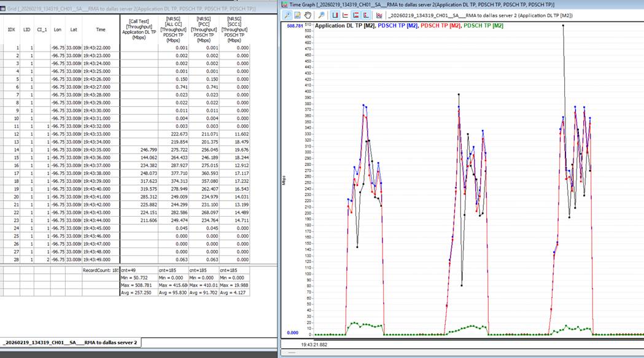This screenshot has width=644, height=358.
Task: Click the first magnifier zoom icon in graph toolbar
Action: 287,15
